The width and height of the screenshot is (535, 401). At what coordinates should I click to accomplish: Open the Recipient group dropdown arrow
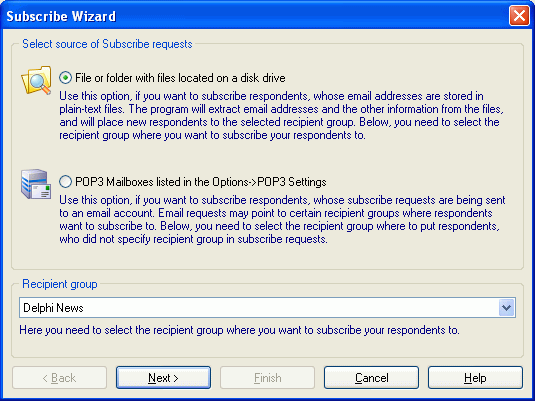pyautogui.click(x=506, y=308)
